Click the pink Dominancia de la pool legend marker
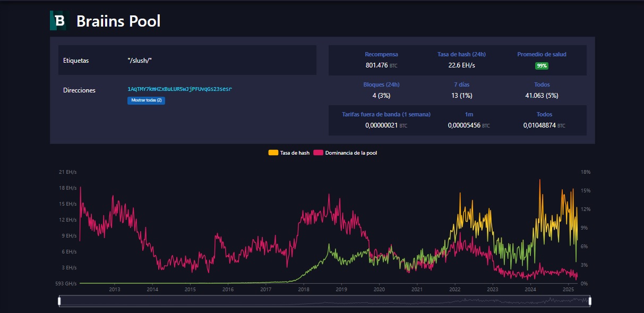This screenshot has width=644, height=313. (x=317, y=153)
